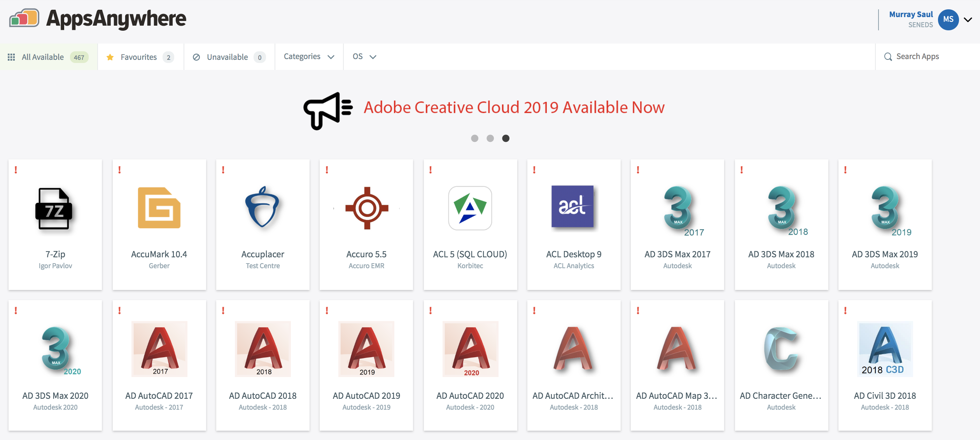Click the All Available apps view

click(x=43, y=57)
